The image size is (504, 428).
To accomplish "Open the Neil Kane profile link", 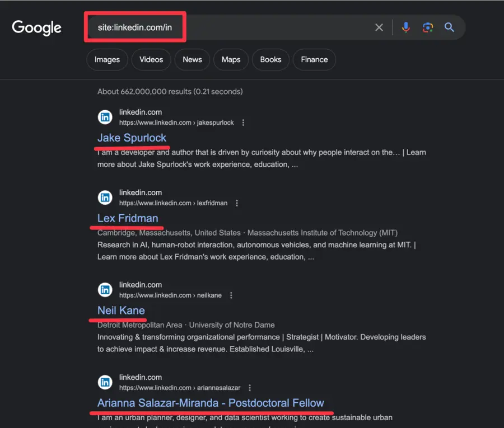I will pos(121,311).
